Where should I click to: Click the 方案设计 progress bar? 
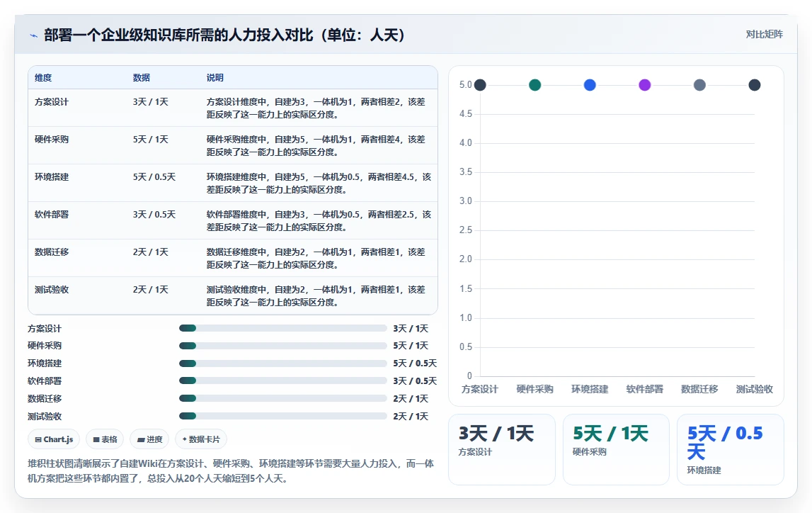tap(282, 328)
